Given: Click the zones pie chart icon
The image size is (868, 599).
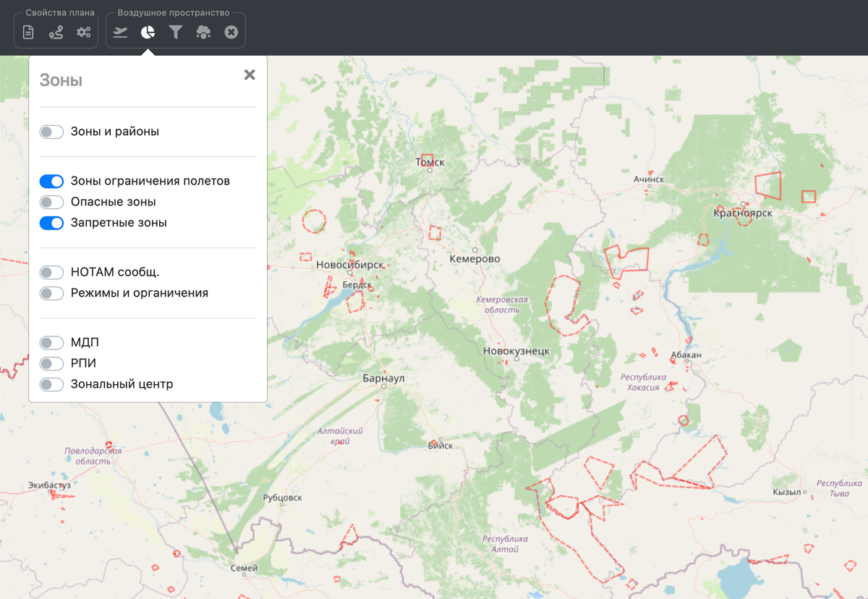Looking at the screenshot, I should (x=148, y=32).
